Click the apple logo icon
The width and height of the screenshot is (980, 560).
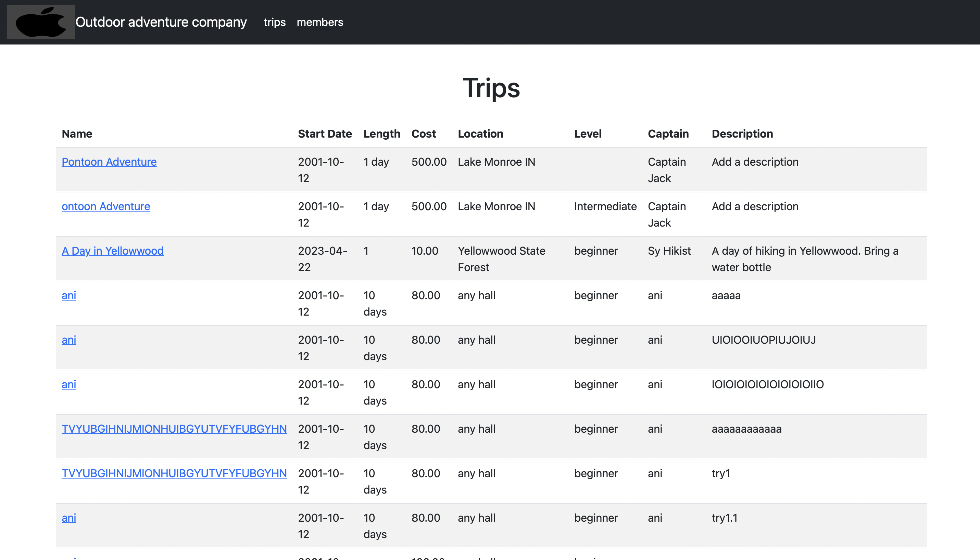coord(41,22)
